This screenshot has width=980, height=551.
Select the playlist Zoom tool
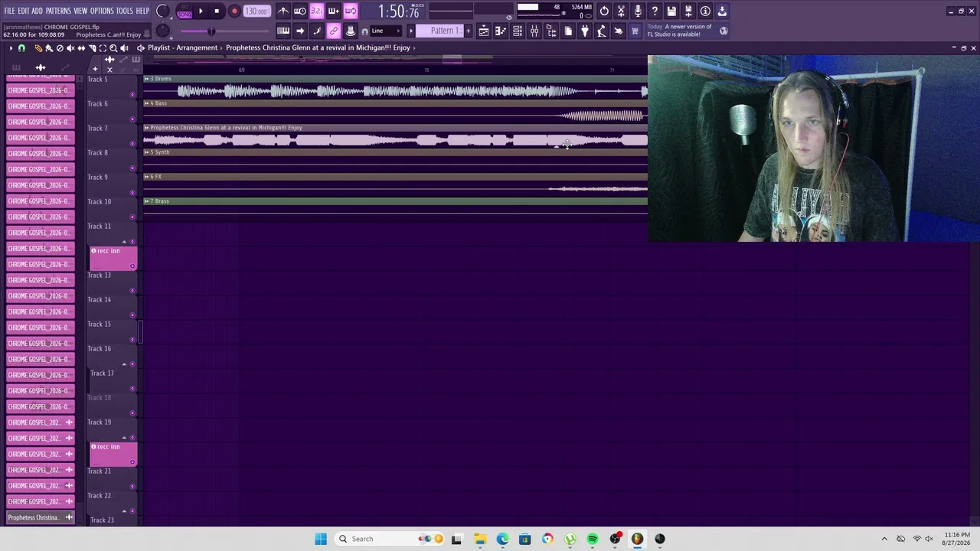(113, 47)
